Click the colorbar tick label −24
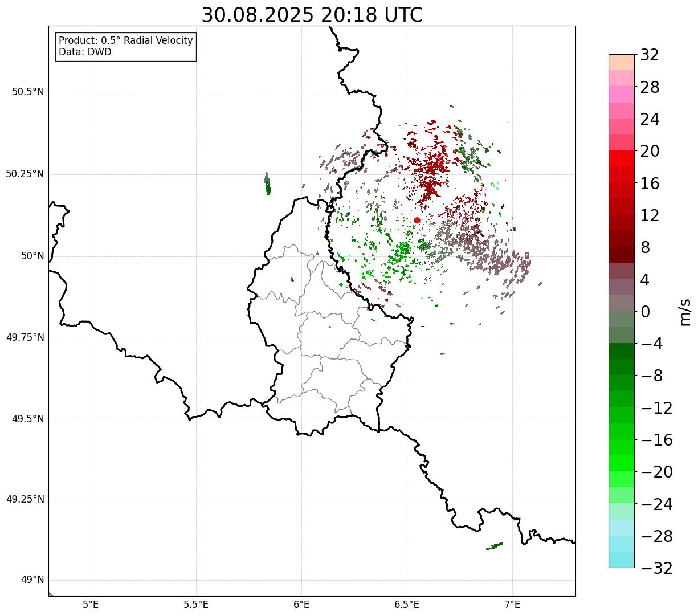This screenshot has width=698, height=616. (656, 504)
